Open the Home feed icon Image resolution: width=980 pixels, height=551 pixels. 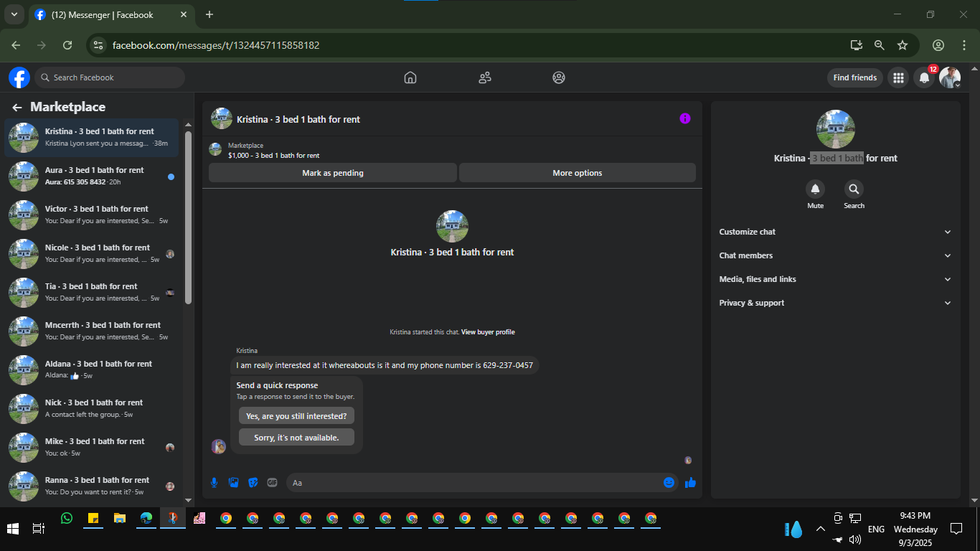(x=410, y=77)
